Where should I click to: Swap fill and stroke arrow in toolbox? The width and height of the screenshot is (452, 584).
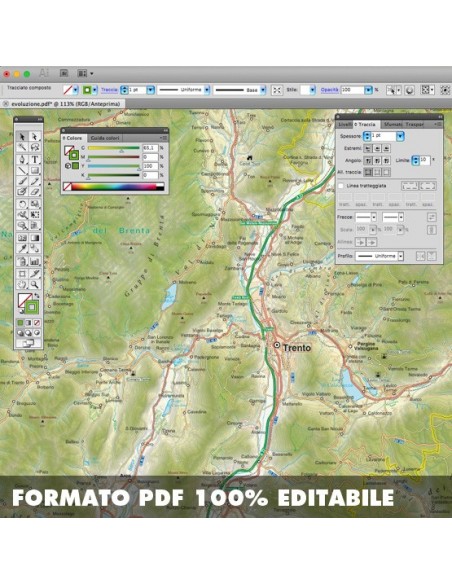pos(37,296)
